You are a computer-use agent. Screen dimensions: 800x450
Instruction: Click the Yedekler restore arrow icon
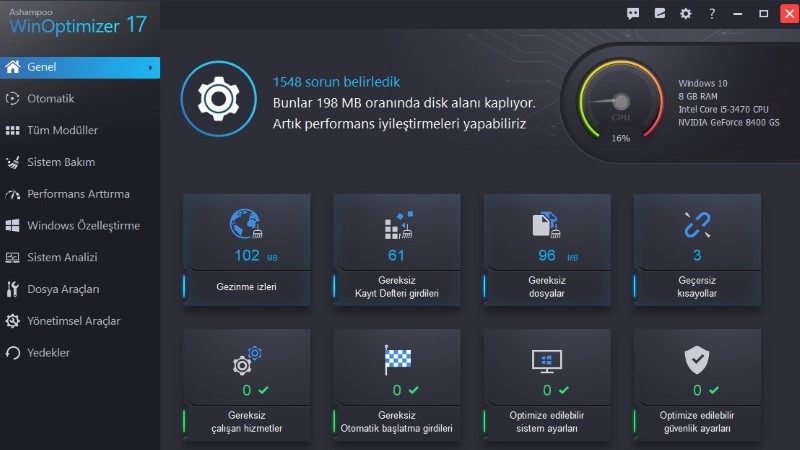(12, 353)
